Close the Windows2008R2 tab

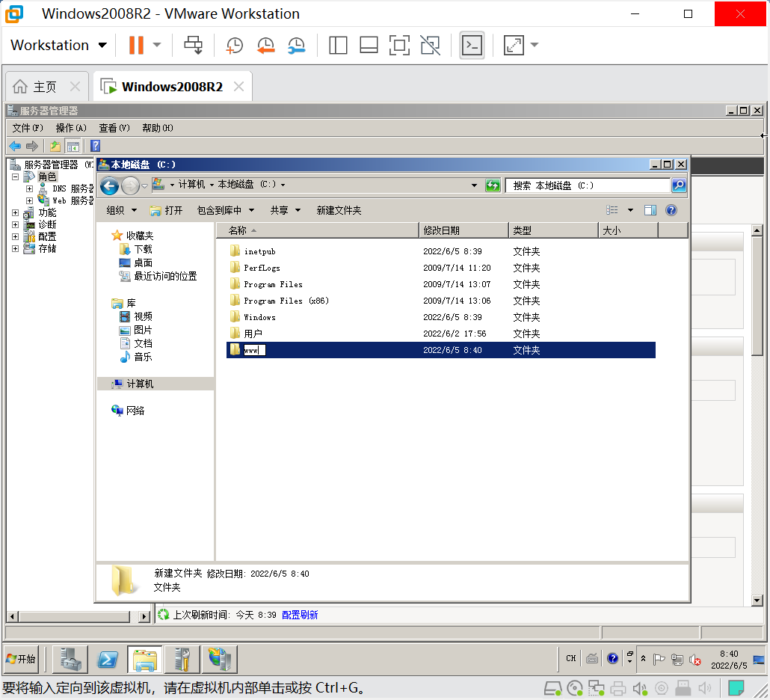click(x=238, y=87)
